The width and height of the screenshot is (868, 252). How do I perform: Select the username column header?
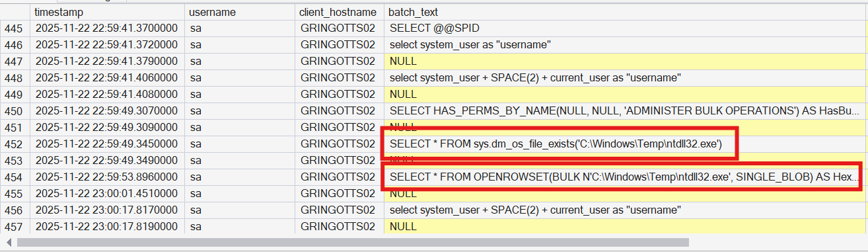[x=240, y=13]
